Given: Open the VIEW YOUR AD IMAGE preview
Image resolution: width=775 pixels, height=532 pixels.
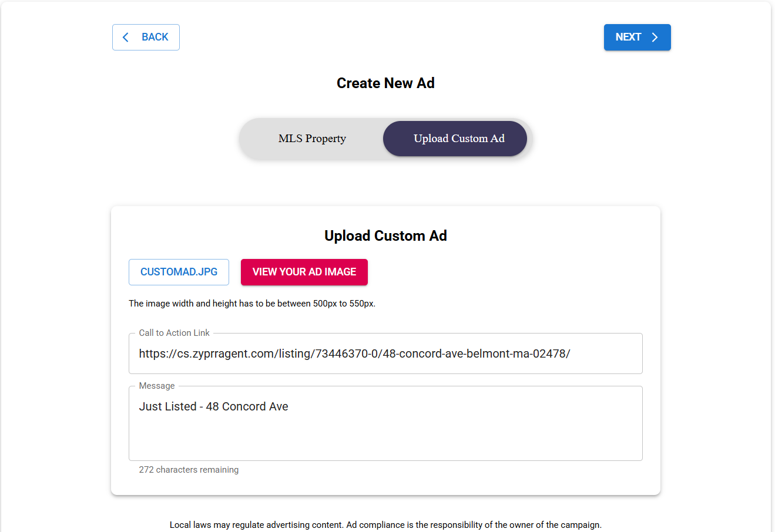Looking at the screenshot, I should tap(304, 272).
